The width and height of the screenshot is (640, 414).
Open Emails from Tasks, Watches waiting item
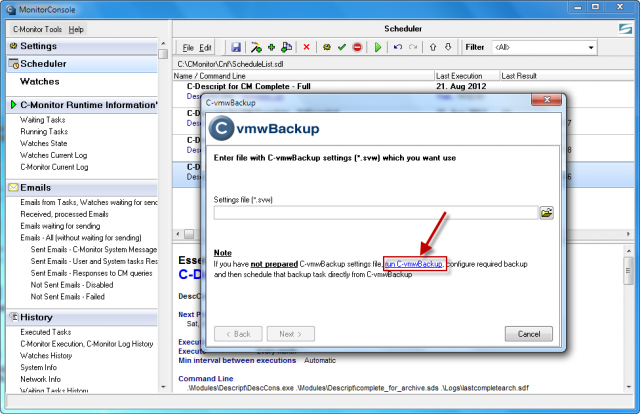(89, 203)
